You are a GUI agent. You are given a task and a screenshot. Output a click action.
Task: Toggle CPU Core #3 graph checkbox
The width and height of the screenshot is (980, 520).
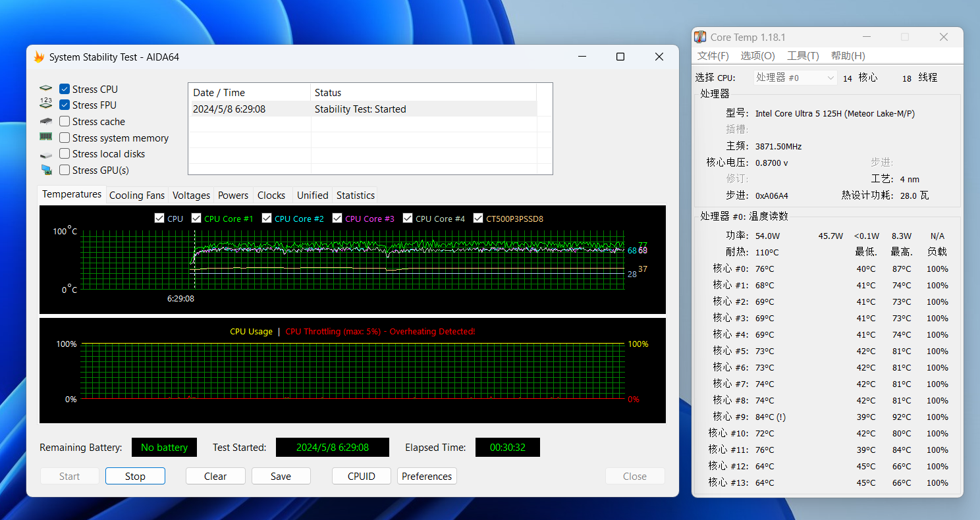(x=337, y=218)
